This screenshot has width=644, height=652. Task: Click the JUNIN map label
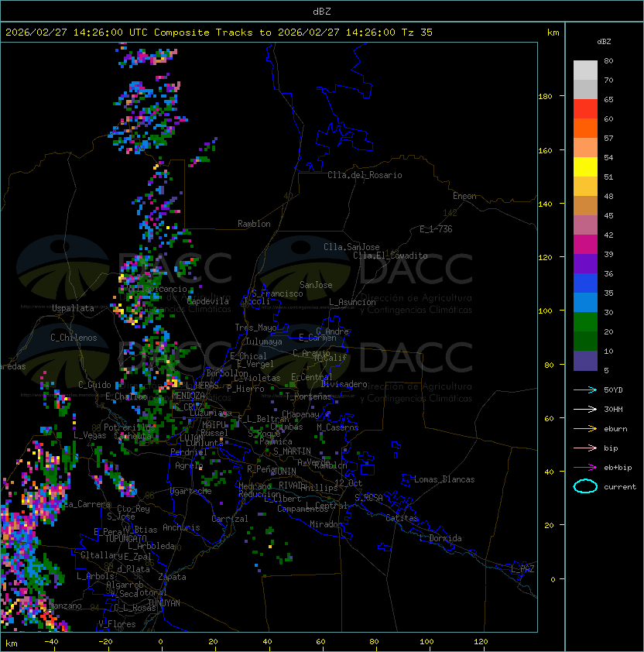[284, 471]
